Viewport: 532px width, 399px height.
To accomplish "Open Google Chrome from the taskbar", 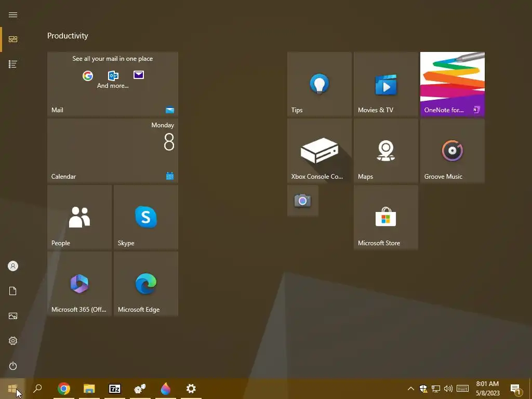I will pos(64,389).
